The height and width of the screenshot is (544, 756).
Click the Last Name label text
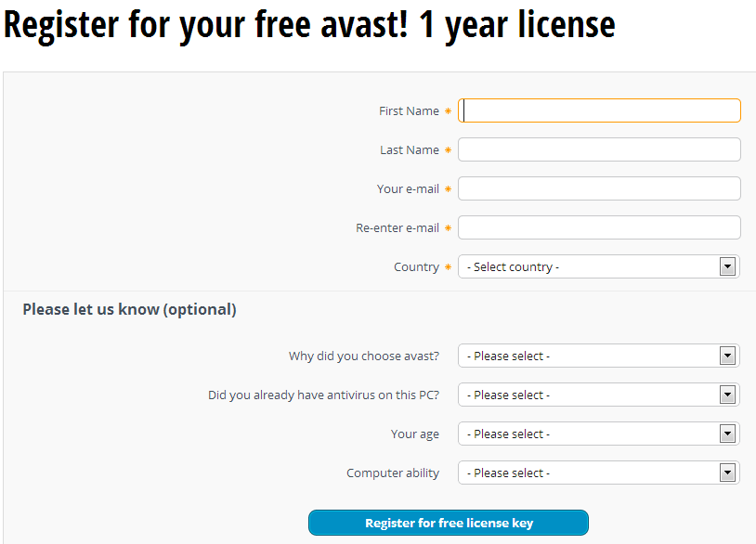tap(409, 150)
